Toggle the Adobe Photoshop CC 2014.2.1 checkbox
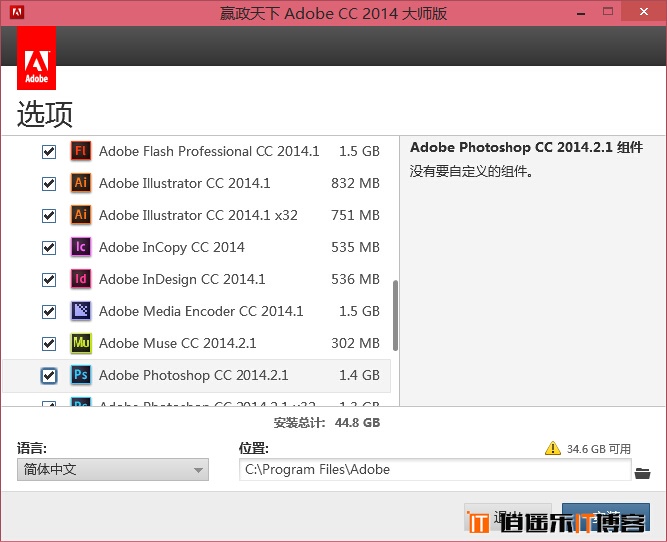 click(x=49, y=376)
